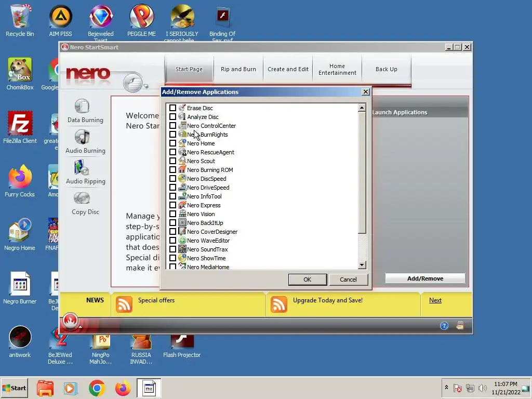Open the Windows Start menu
Screen dimensions: 532x399
(x=14, y=388)
